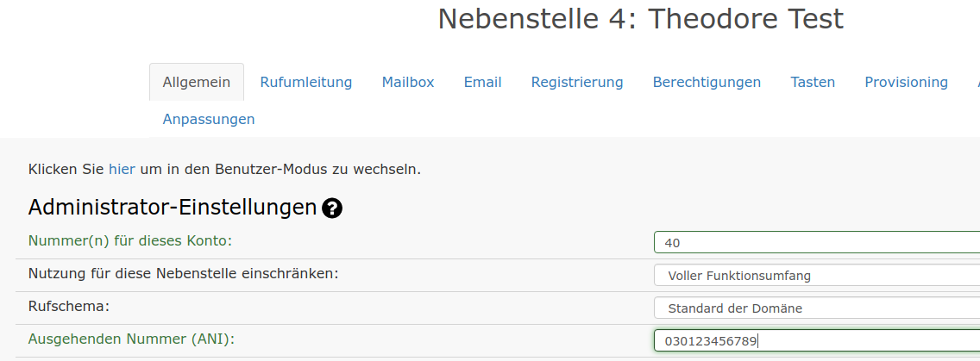The height and width of the screenshot is (361, 980).
Task: Click the 'Nutzung für diese Nebenstelle einschränken' label
Action: pos(183,274)
